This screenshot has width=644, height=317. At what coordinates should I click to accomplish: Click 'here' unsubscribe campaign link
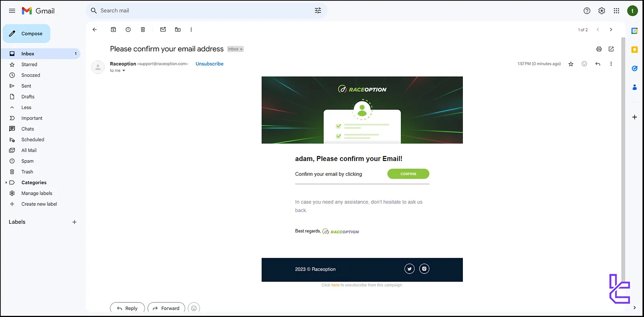pos(335,285)
